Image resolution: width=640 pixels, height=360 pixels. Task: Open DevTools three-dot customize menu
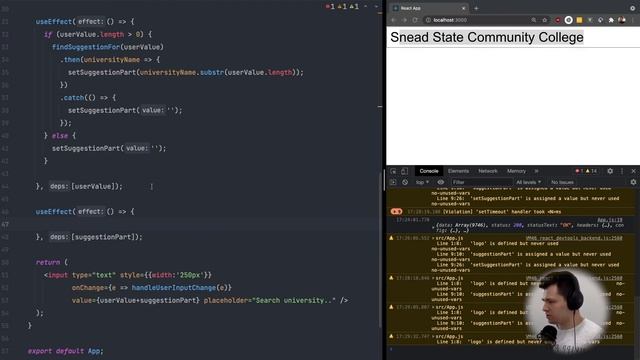tap(622, 171)
